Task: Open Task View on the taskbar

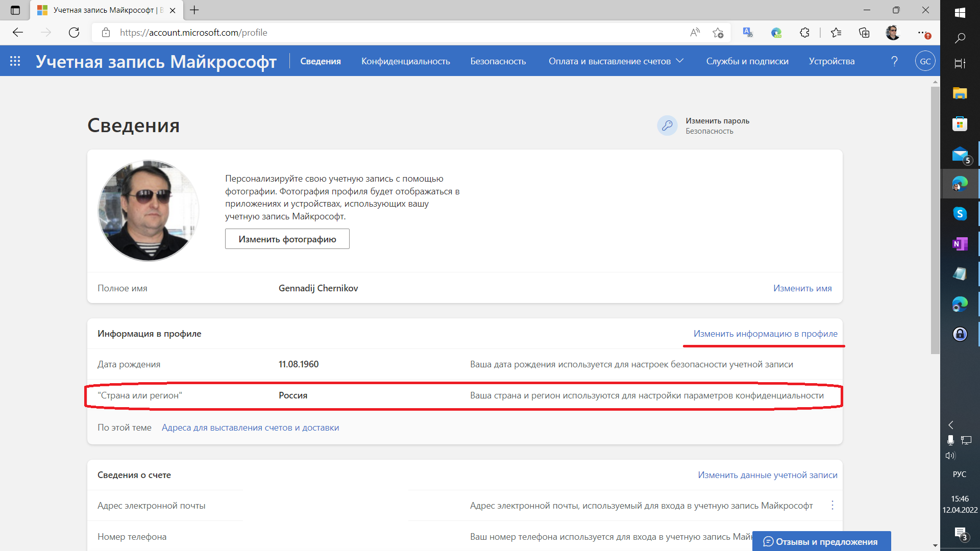Action: [x=960, y=63]
